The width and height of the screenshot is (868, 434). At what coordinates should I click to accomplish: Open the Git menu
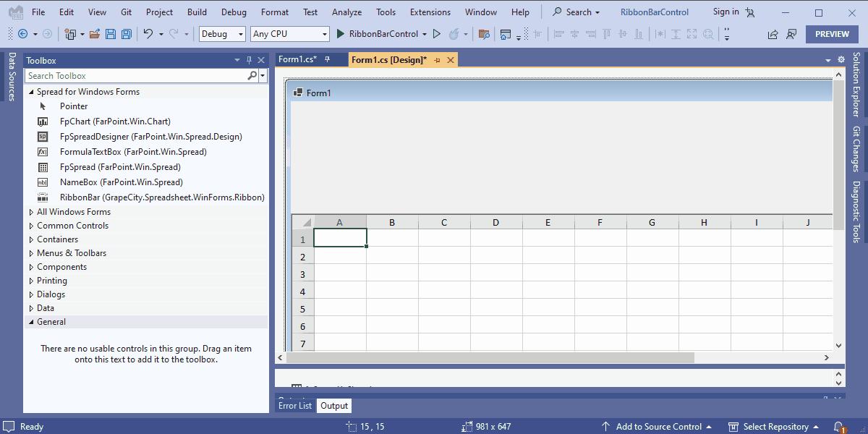pos(126,12)
